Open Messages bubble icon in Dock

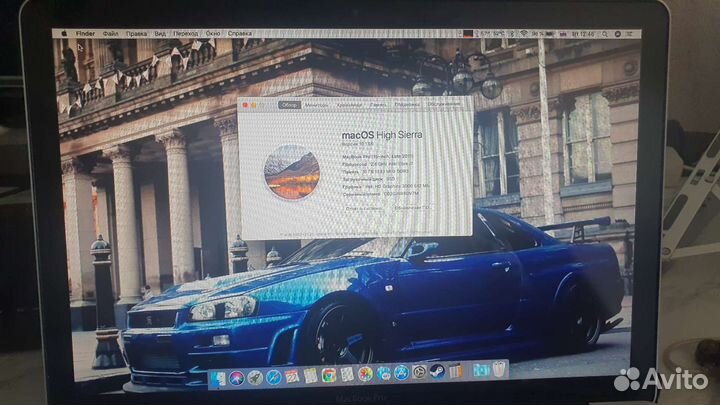point(383,373)
